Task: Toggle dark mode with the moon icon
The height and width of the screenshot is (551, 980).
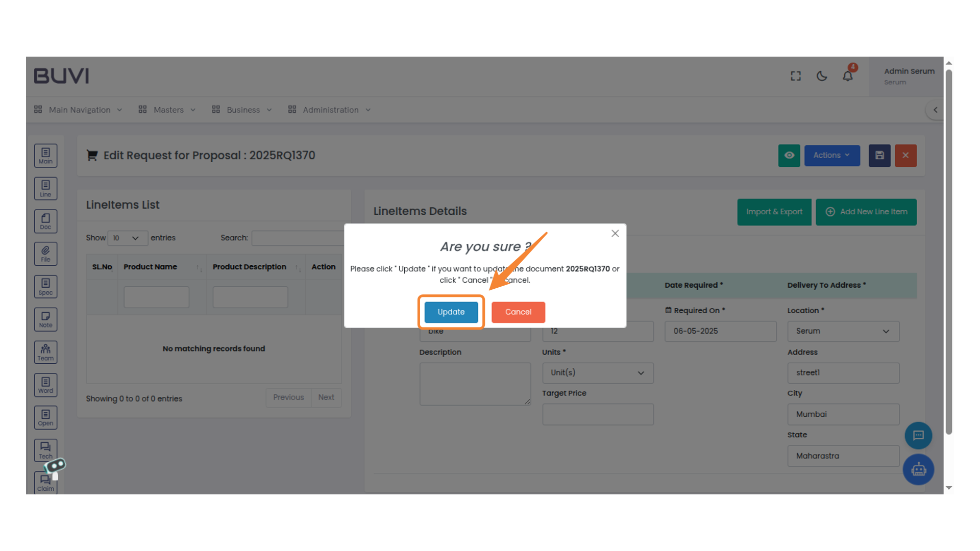Action: pyautogui.click(x=822, y=76)
